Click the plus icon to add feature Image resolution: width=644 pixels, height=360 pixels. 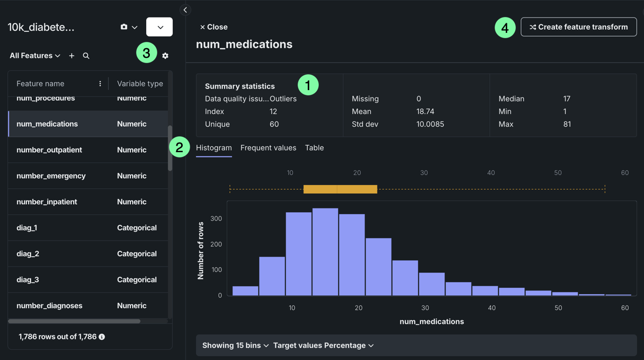[71, 56]
